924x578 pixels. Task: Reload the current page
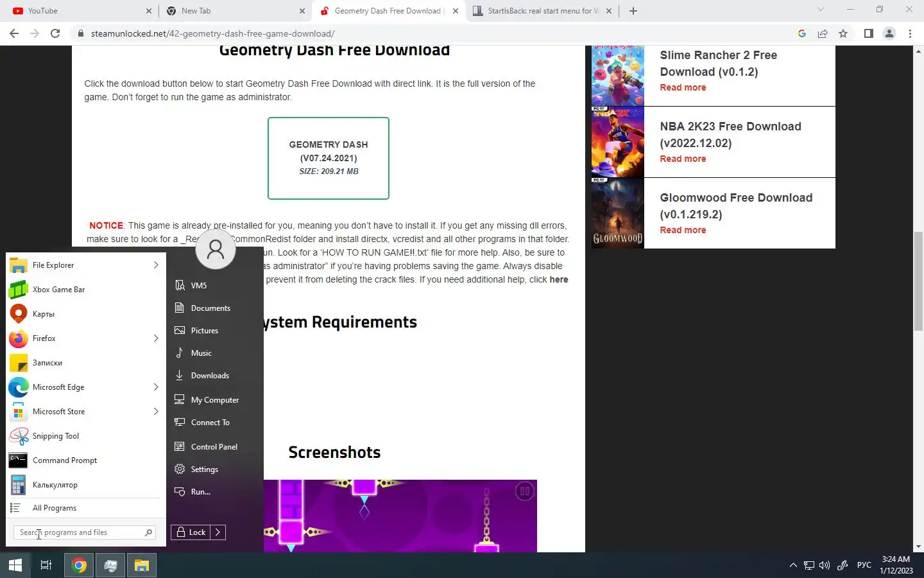tap(55, 33)
